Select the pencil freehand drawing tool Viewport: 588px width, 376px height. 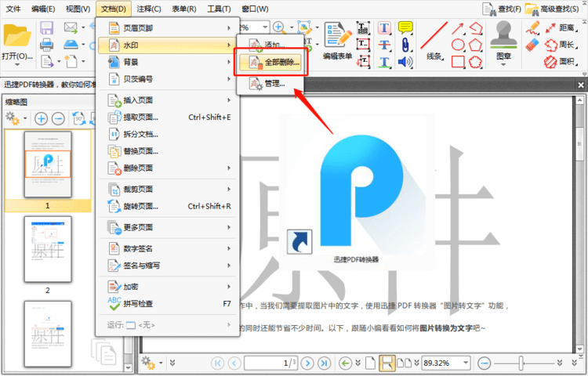pos(532,28)
